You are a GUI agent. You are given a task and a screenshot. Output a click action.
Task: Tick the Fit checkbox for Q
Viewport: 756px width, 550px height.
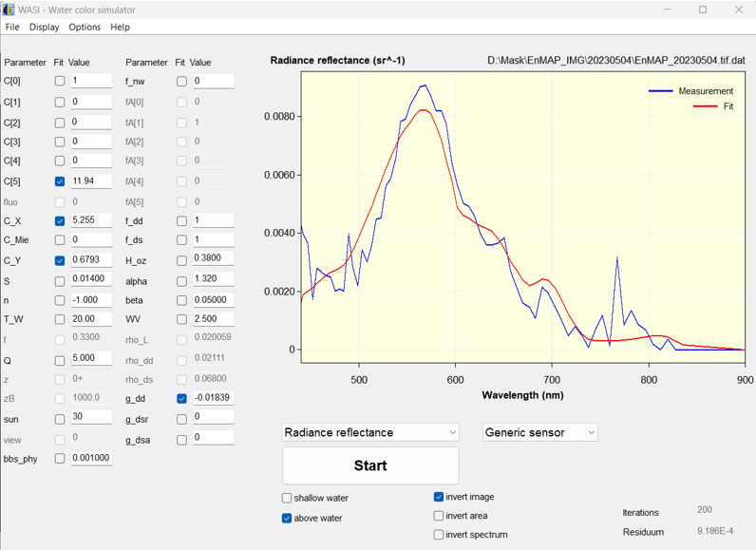(x=60, y=361)
